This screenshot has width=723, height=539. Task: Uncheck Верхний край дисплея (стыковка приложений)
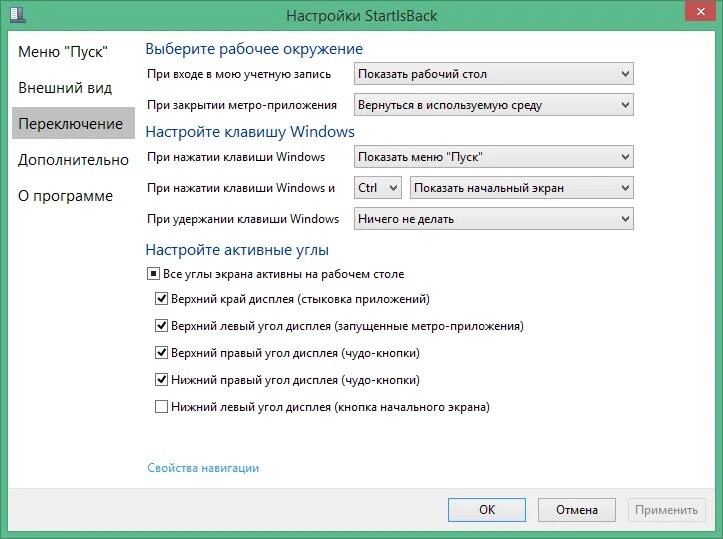(x=161, y=299)
